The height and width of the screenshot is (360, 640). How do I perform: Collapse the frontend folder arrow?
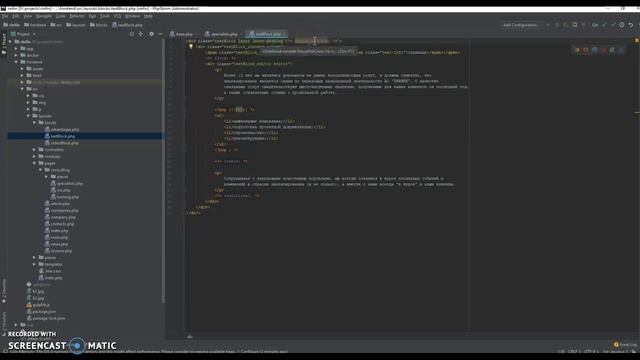pyautogui.click(x=16, y=62)
